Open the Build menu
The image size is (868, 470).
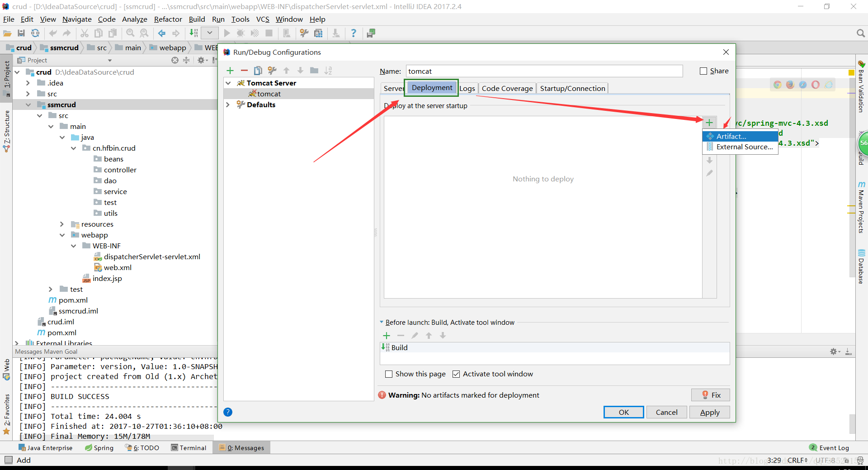(197, 19)
